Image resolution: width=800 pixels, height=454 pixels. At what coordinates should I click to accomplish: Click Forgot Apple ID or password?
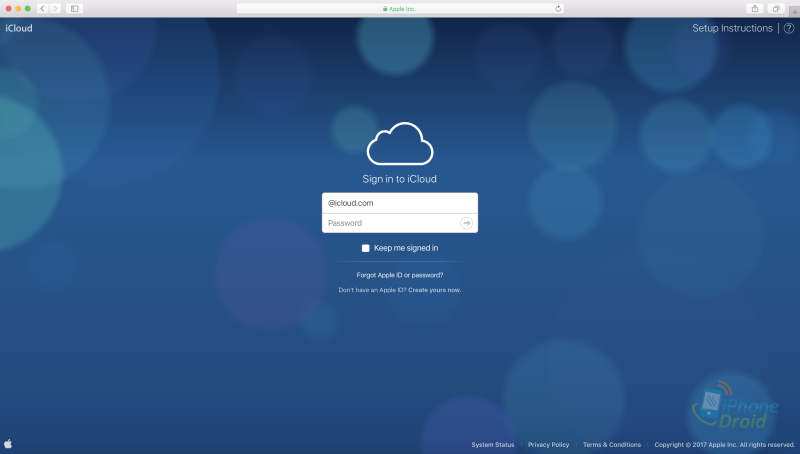coord(400,275)
